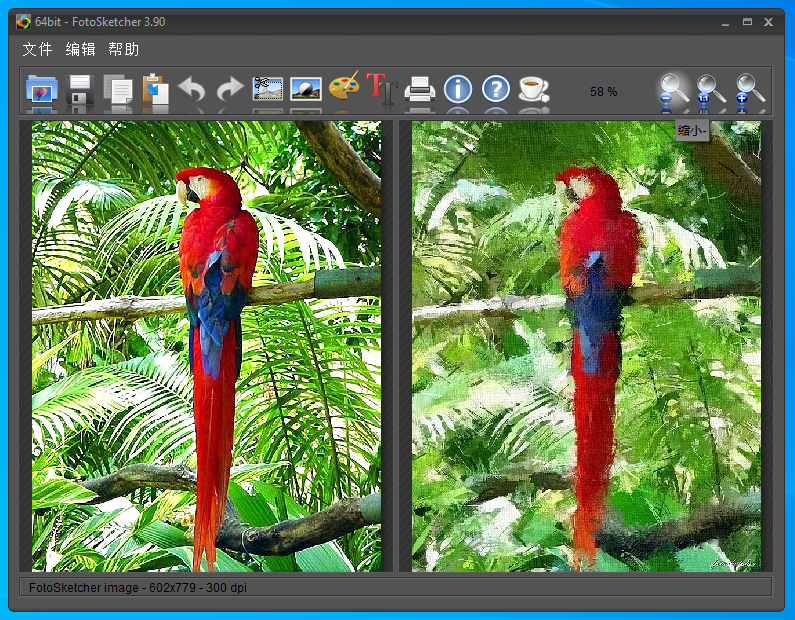Click the original parrot photo on left
The height and width of the screenshot is (620, 795).
pyautogui.click(x=206, y=346)
